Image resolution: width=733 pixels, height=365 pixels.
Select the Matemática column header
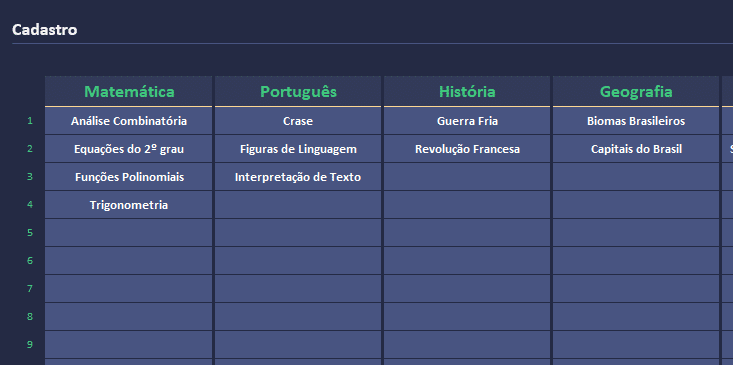pyautogui.click(x=129, y=92)
